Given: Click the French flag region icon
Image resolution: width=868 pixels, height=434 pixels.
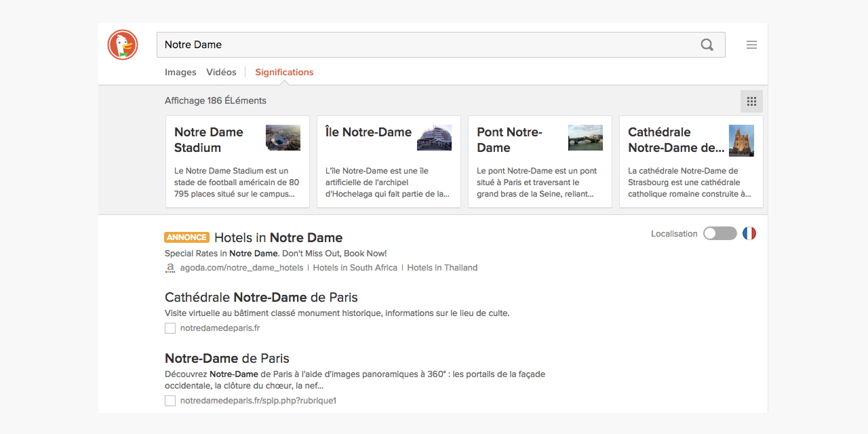Looking at the screenshot, I should [x=749, y=233].
